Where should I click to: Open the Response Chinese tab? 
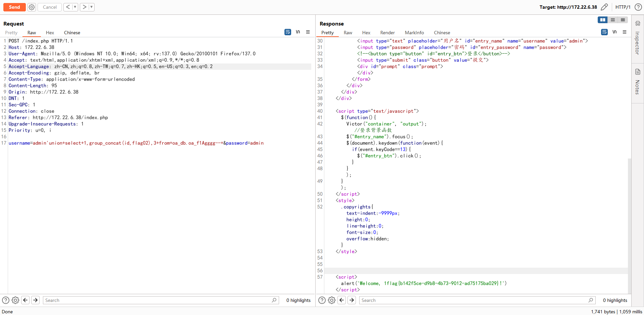click(442, 33)
